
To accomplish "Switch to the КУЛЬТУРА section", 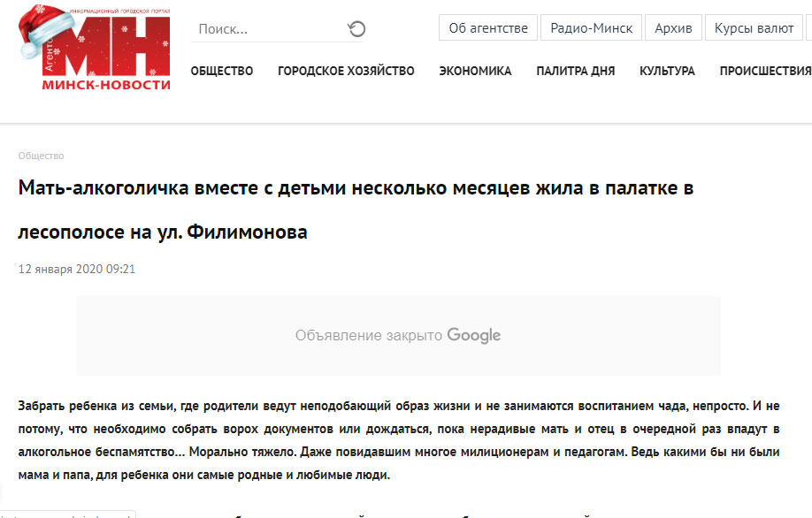I will (667, 71).
